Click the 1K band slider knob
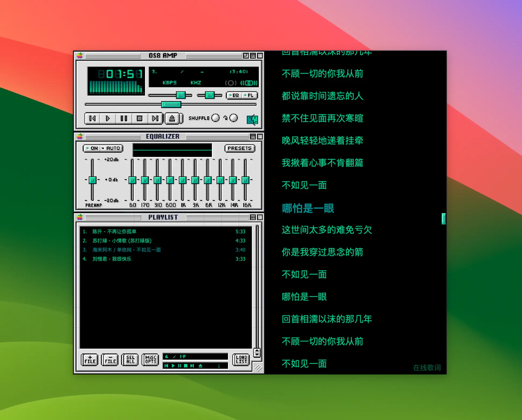522x420 pixels. (183, 180)
